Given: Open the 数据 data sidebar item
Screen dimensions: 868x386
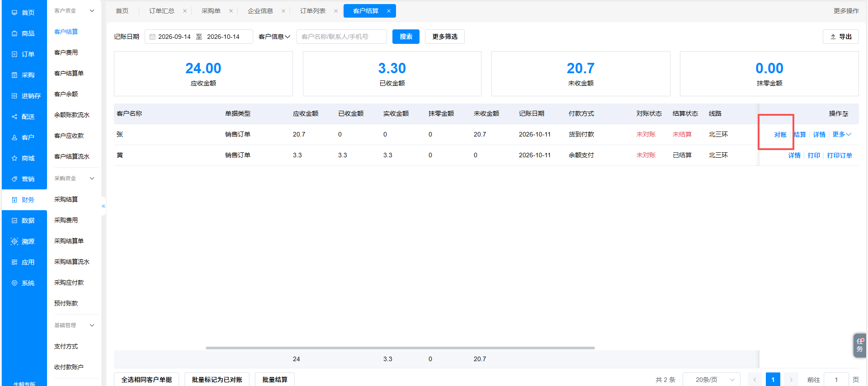Looking at the screenshot, I should [x=24, y=221].
